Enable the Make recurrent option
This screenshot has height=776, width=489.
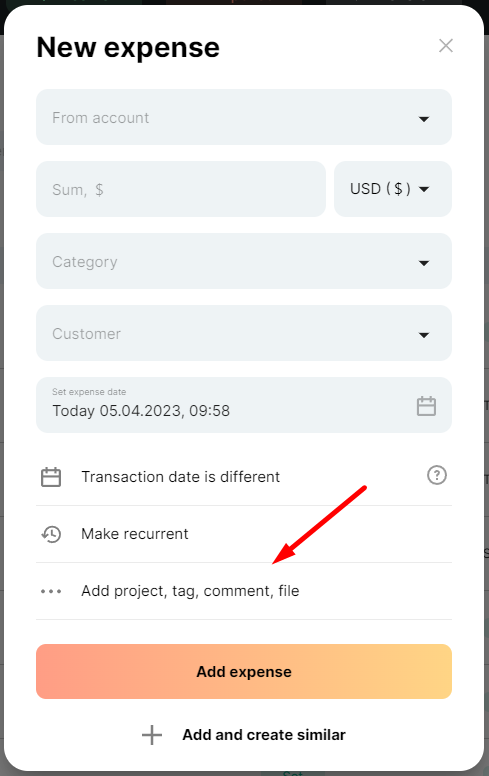[244, 534]
